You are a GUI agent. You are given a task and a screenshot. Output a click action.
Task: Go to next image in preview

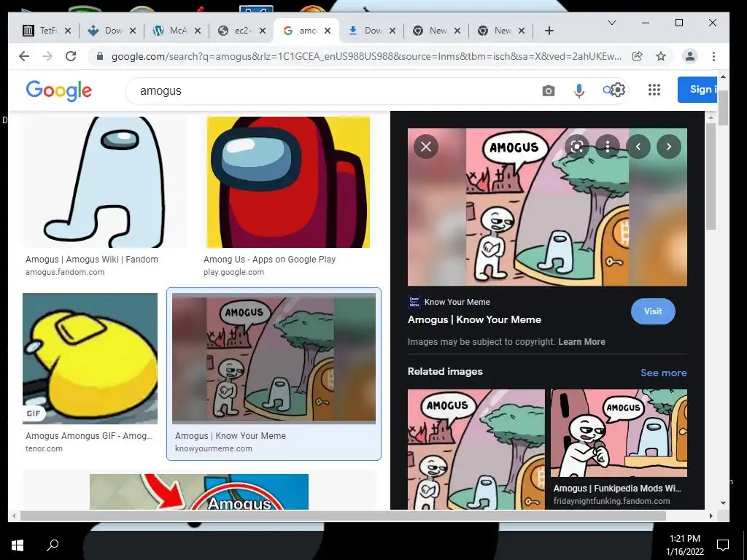pos(669,146)
